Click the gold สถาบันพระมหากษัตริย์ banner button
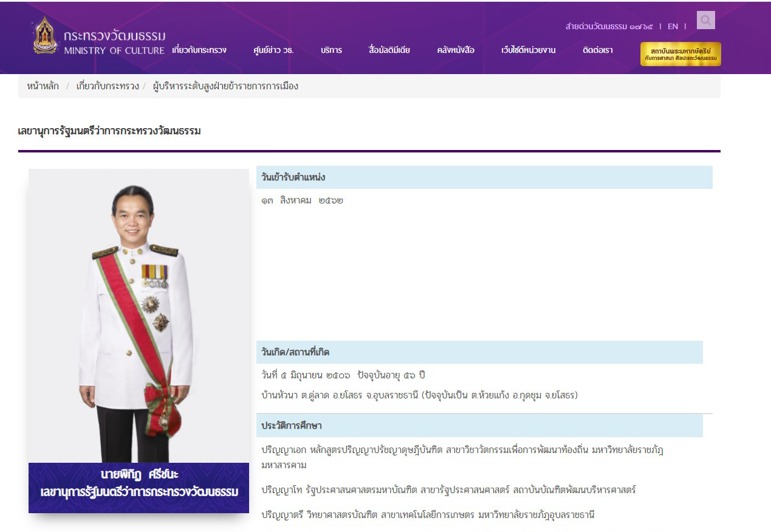Screen dimensions: 771x532 [x=680, y=54]
